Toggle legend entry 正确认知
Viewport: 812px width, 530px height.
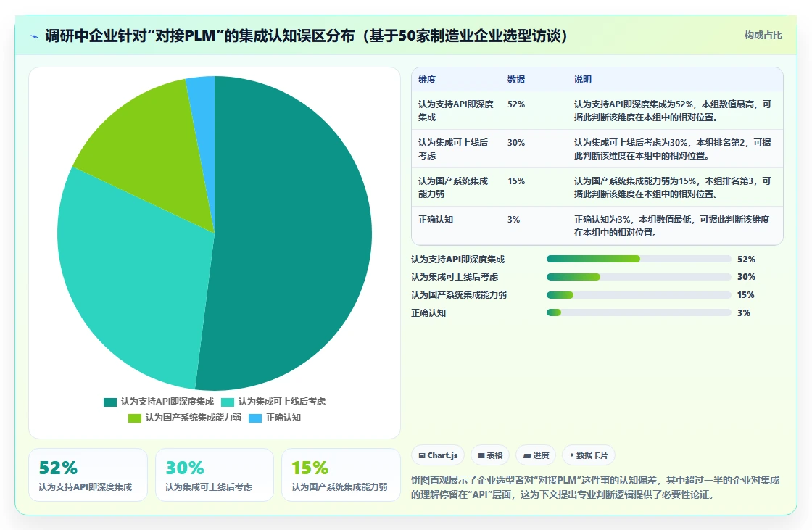point(275,418)
